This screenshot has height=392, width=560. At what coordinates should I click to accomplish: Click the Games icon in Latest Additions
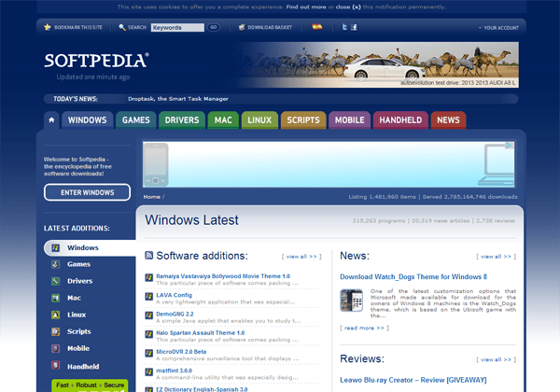[x=55, y=264]
